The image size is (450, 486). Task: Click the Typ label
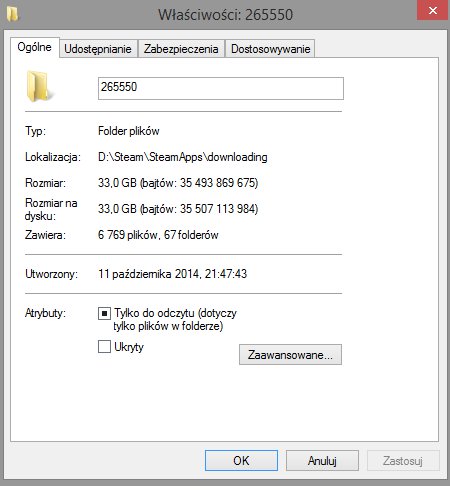[35, 131]
